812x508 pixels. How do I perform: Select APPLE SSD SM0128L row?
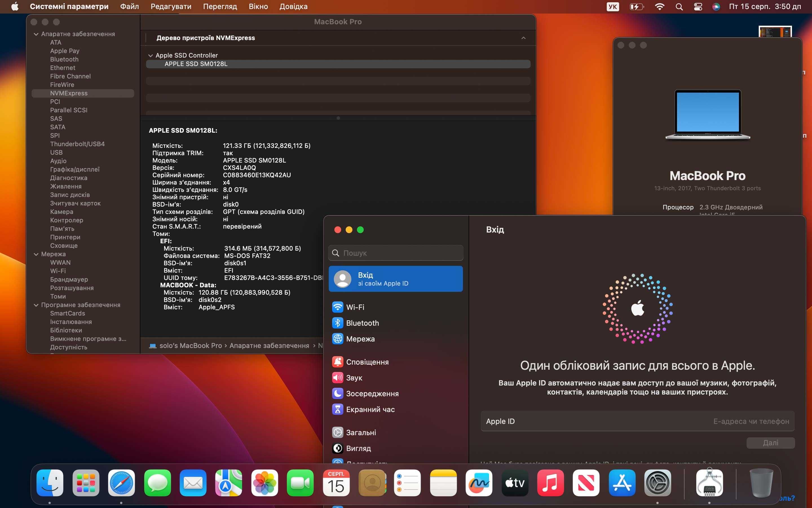coord(338,64)
